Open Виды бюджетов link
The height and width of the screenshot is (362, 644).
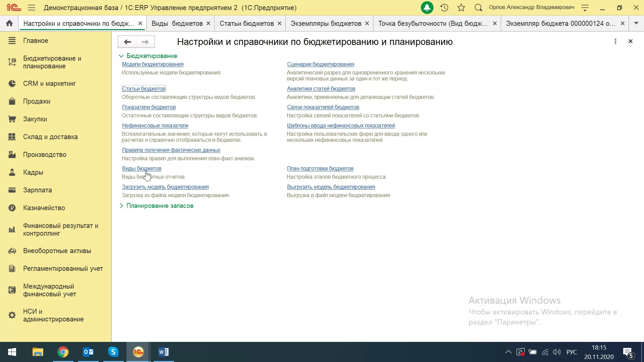142,169
